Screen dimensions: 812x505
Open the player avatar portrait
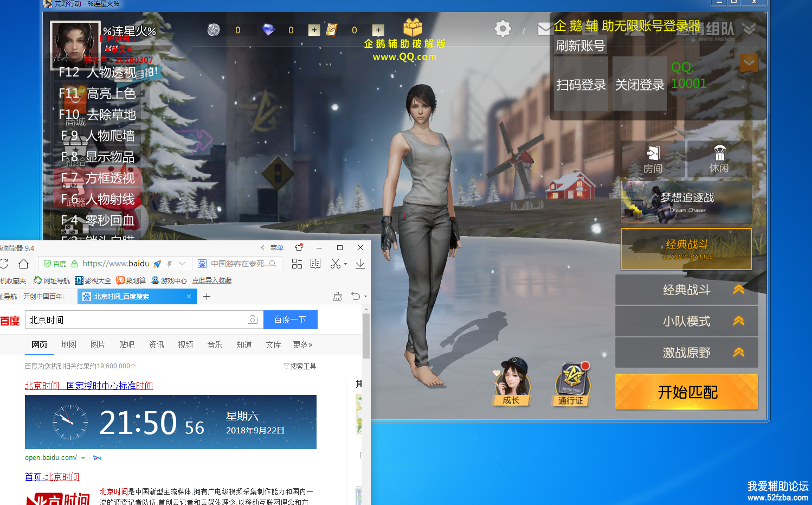pos(75,44)
